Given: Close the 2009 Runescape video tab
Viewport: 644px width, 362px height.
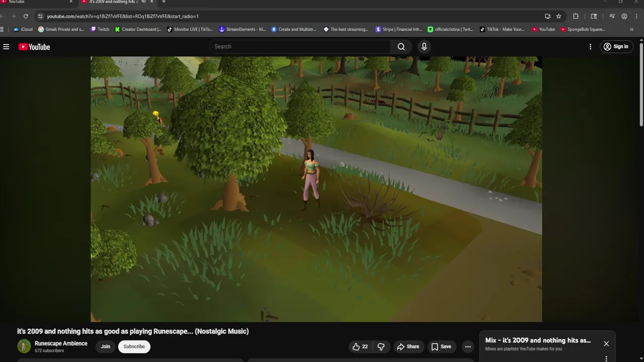Looking at the screenshot, I should 151,2.
